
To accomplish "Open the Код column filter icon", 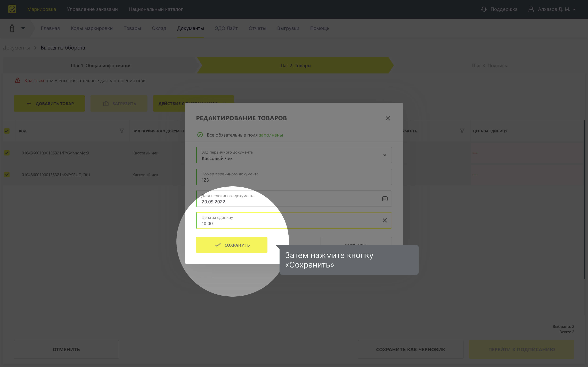I will [122, 131].
